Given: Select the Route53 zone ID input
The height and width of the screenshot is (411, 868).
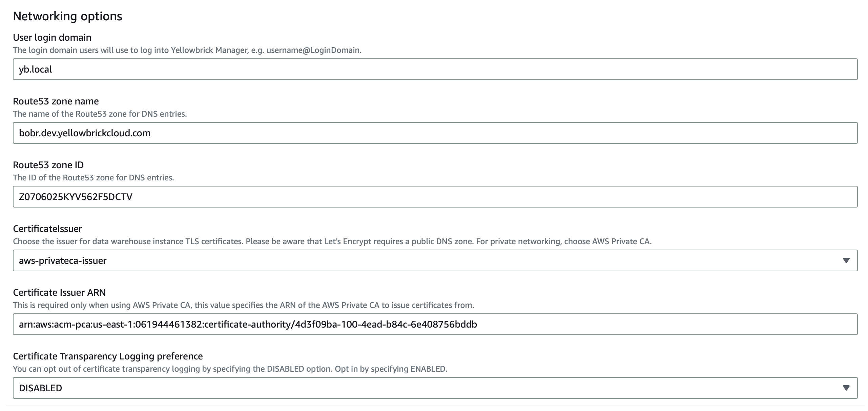Looking at the screenshot, I should click(435, 197).
